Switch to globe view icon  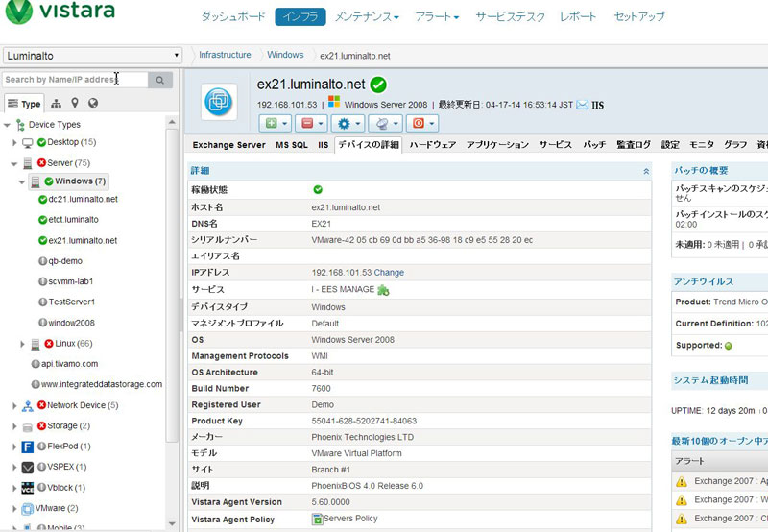[x=93, y=103]
